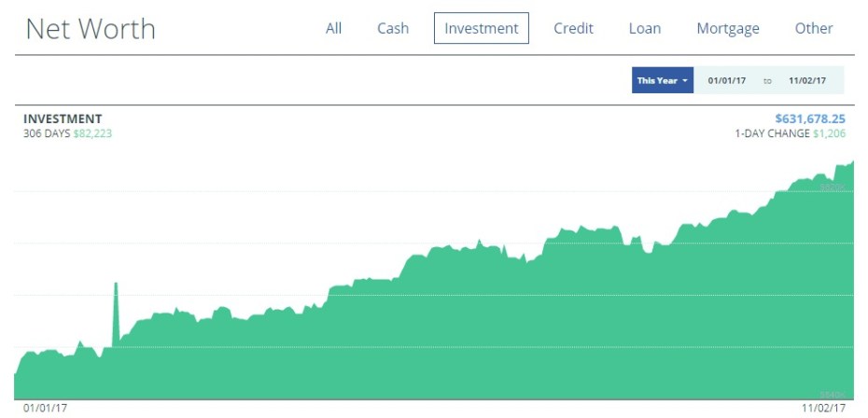Click the start date field 01/01/17
Screen dimensions: 868x418
[x=727, y=81]
